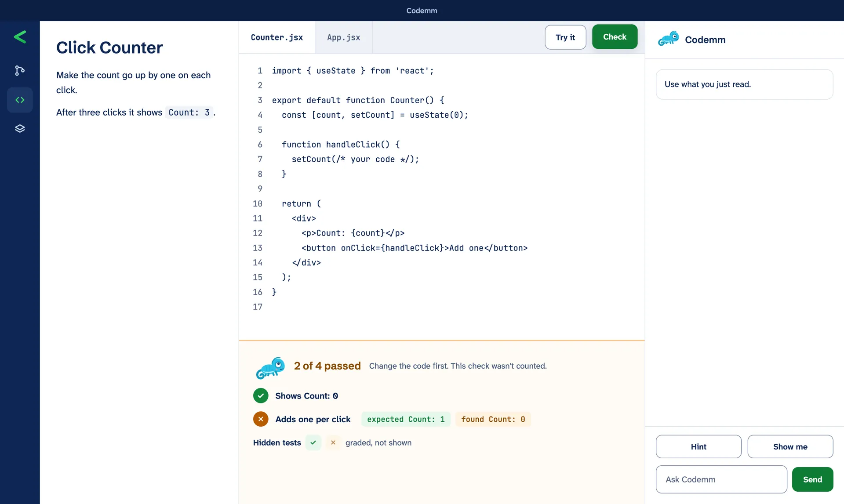Select the code brackets sidebar icon
Screen dimensions: 844x504
tap(20, 100)
